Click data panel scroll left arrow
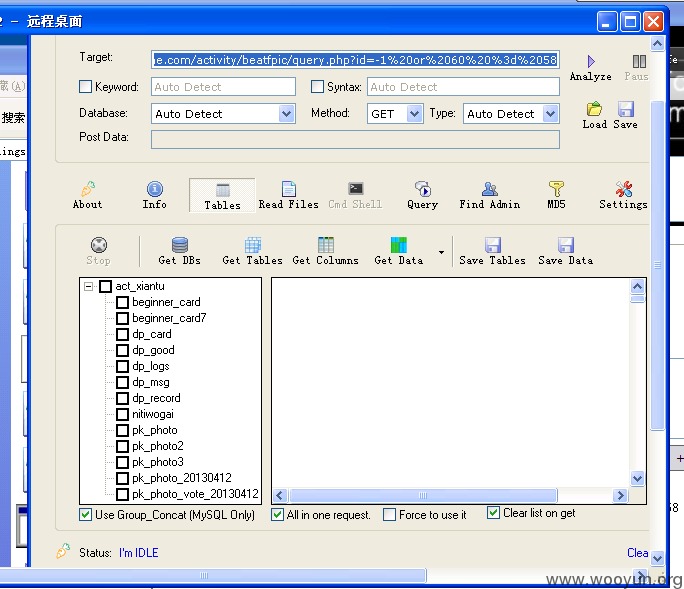 [280, 496]
